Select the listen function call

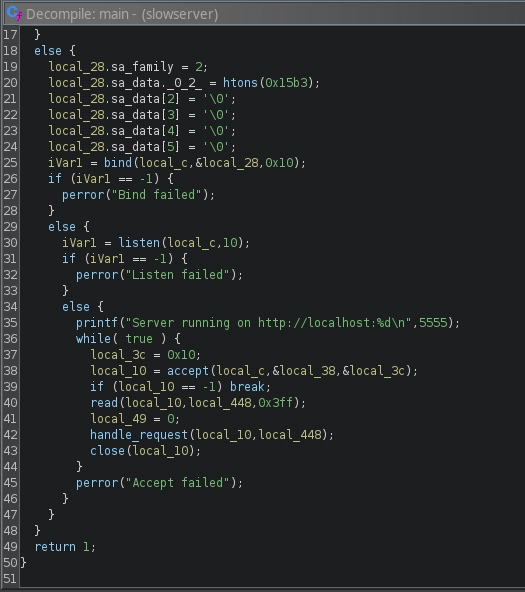(x=139, y=242)
